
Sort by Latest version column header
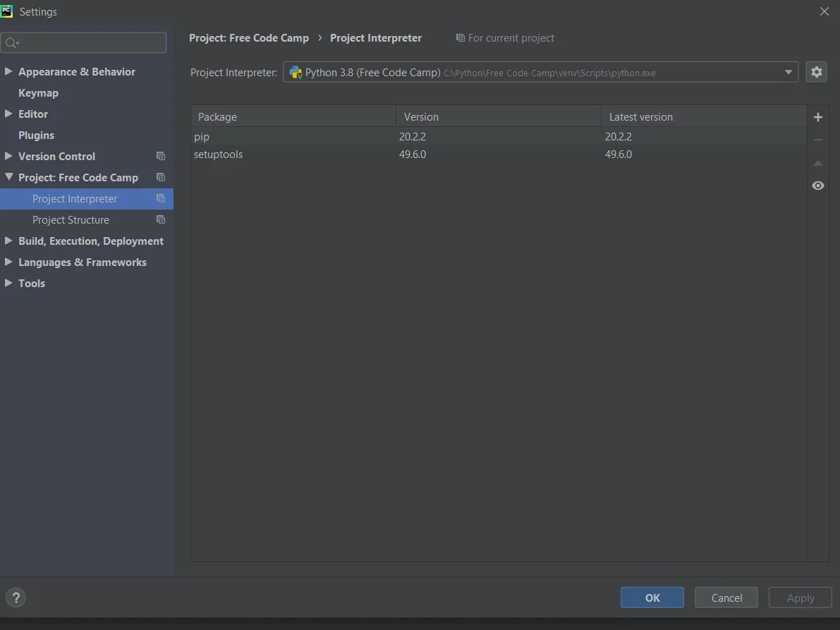point(704,116)
